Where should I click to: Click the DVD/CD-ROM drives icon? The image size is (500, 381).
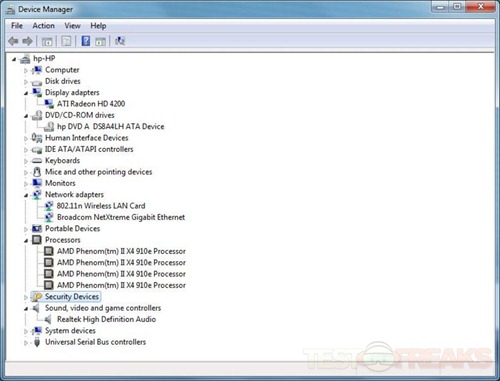(x=37, y=115)
